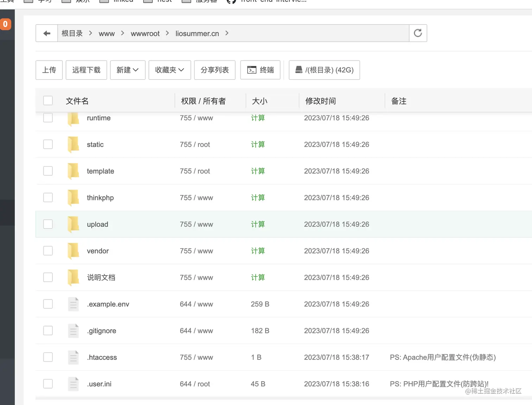
Task: Calculate size of static folder
Action: [258, 144]
